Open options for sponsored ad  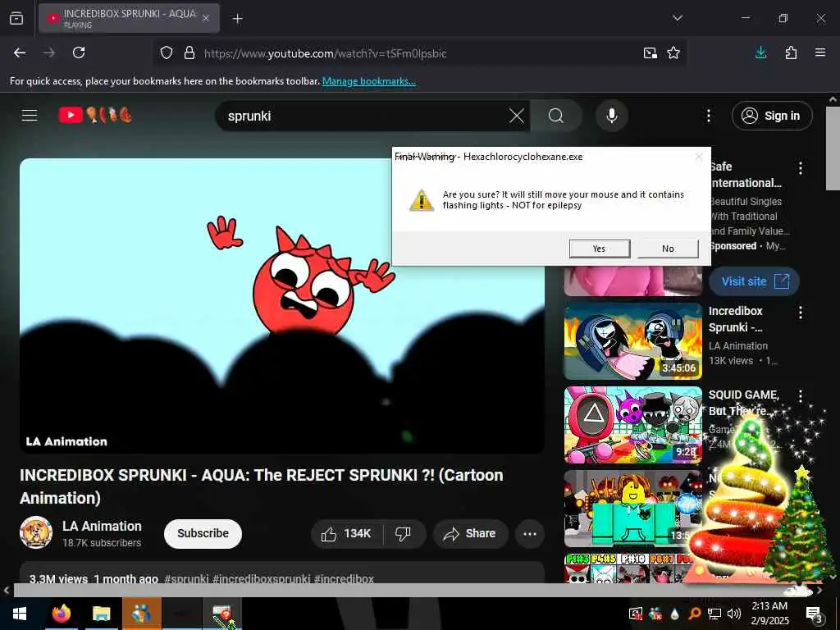click(801, 168)
